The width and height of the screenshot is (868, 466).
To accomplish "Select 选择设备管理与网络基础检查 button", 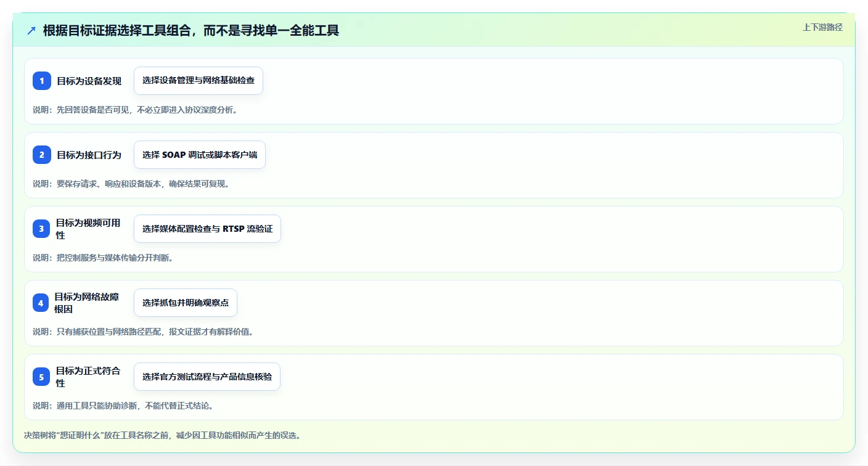I will [x=199, y=81].
